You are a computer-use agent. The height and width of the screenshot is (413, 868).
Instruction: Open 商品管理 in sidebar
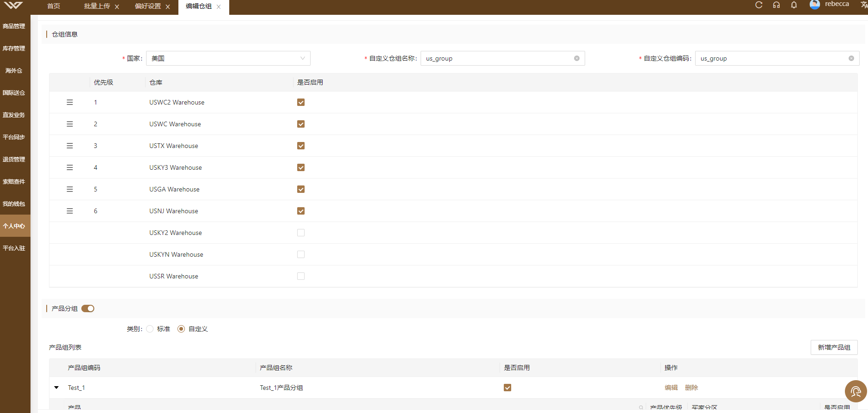[x=14, y=26]
